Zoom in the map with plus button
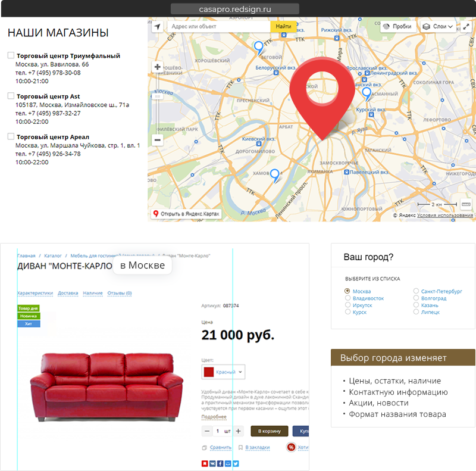 (157, 67)
